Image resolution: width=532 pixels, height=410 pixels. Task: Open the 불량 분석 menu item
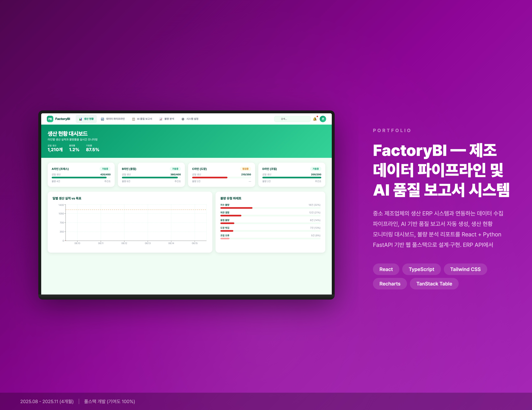(169, 119)
